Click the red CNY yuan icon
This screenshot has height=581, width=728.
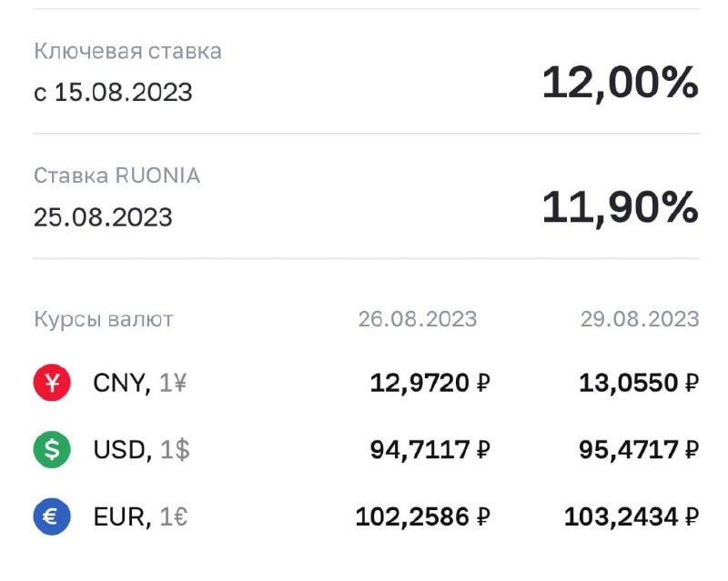pyautogui.click(x=52, y=383)
